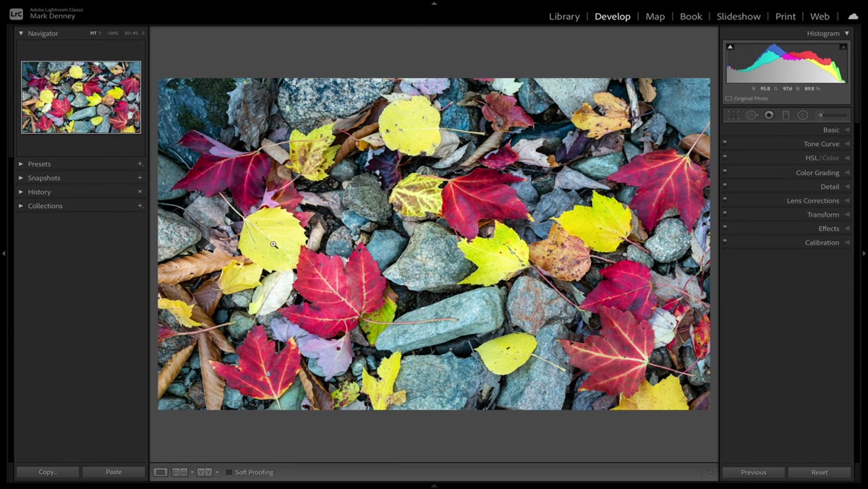
Task: Switch to Loupe view mode icon
Action: (x=161, y=472)
